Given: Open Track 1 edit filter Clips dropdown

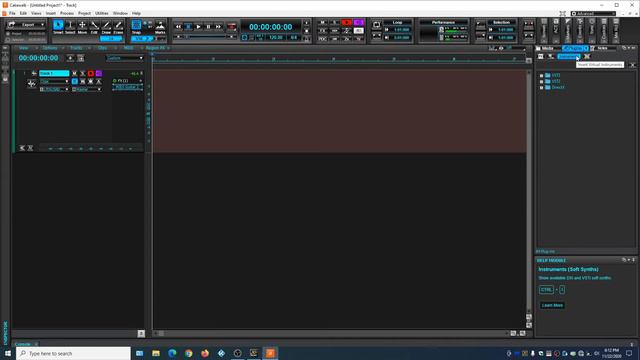Looking at the screenshot, I should (54, 82).
